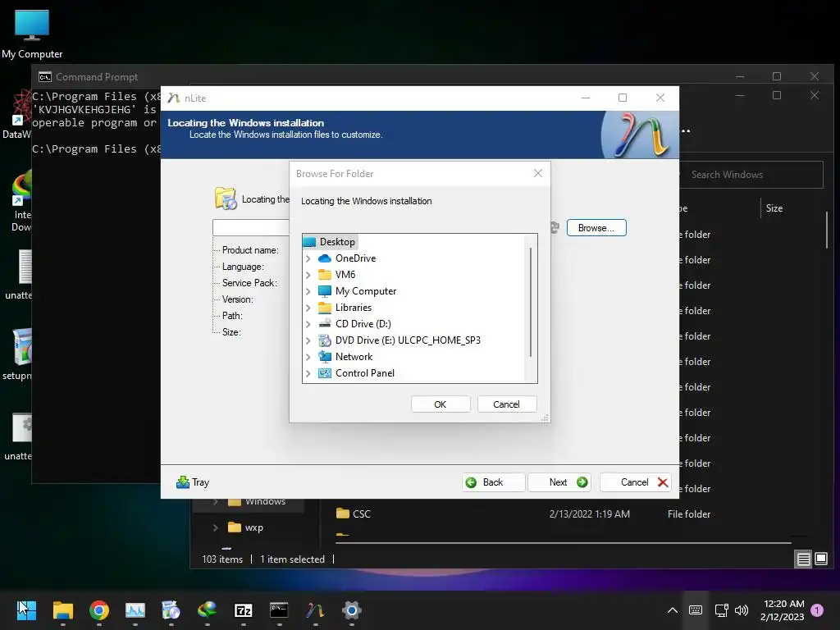Select the Control Panel icon in tree
The height and width of the screenshot is (630, 840).
325,373
